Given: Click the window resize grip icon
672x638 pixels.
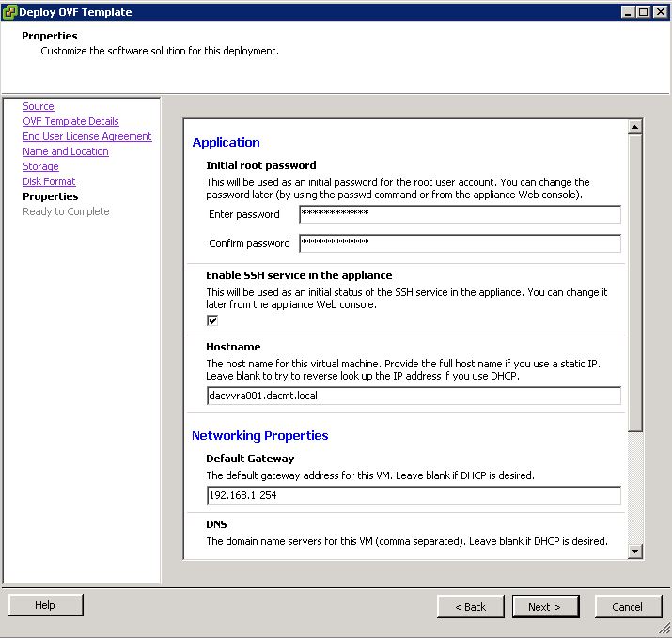Looking at the screenshot, I should (x=664, y=629).
